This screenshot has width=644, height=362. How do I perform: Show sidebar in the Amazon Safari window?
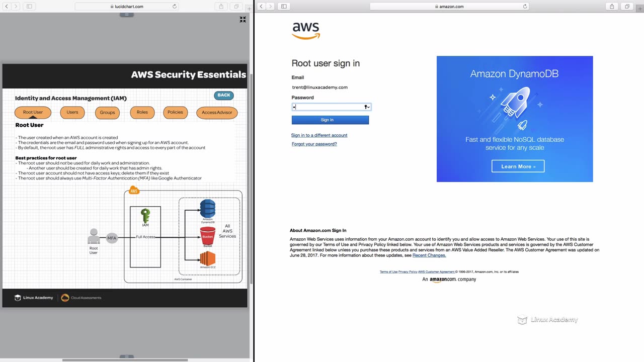click(x=284, y=7)
